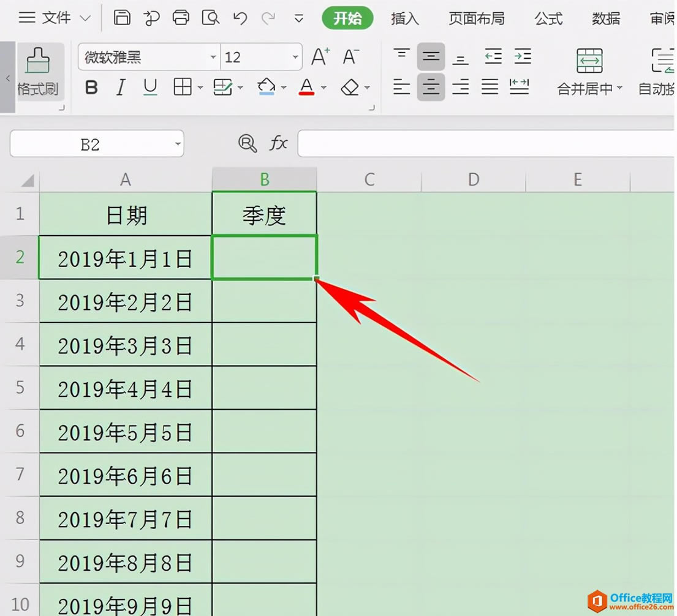Viewport: 677px width, 616px height.
Task: Expand the font color dropdown arrow
Action: point(324,88)
